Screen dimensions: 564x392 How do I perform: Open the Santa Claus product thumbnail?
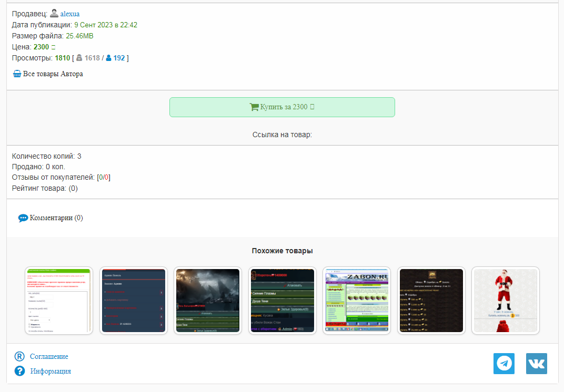(x=505, y=301)
